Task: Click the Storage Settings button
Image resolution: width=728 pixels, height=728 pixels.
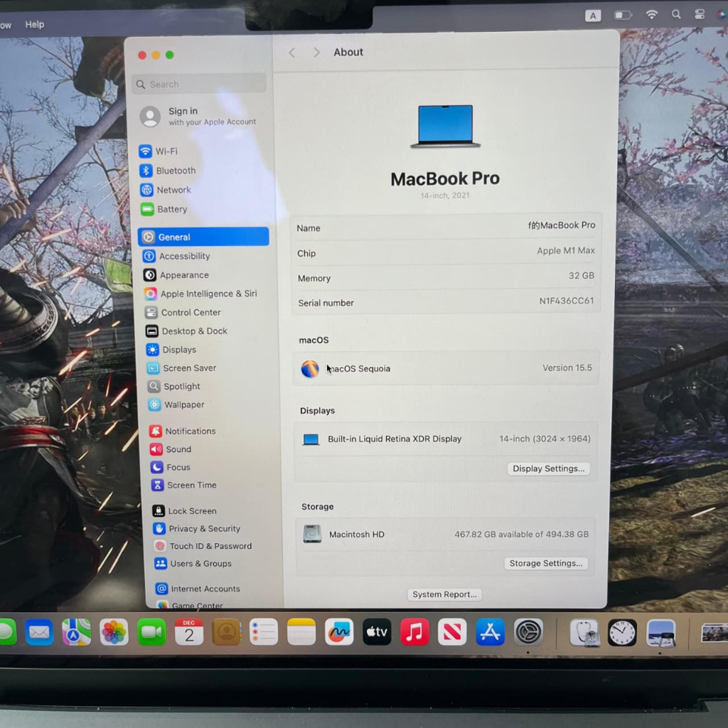Action: click(545, 563)
